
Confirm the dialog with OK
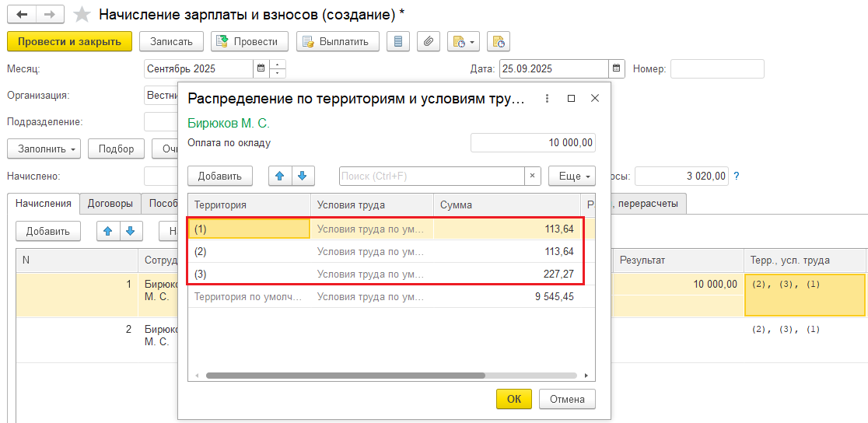[514, 399]
